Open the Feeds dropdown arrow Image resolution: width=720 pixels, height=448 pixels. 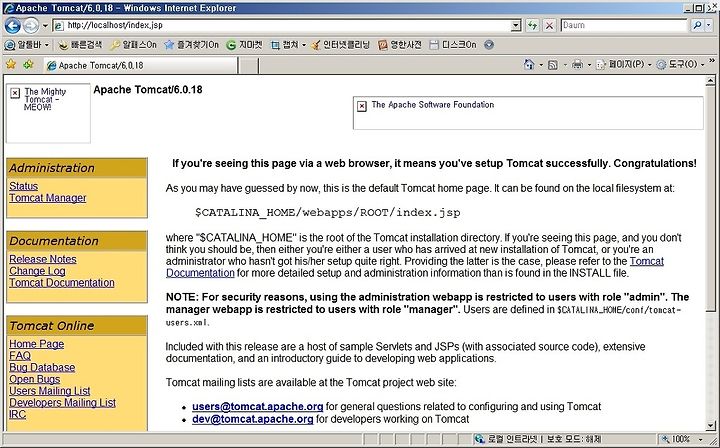point(565,65)
